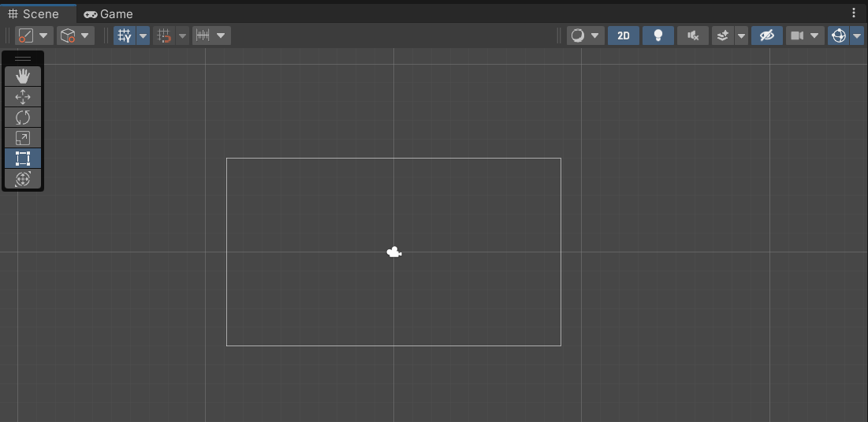868x422 pixels.
Task: Toggle the grid visibility Y-axis button
Action: tap(125, 35)
